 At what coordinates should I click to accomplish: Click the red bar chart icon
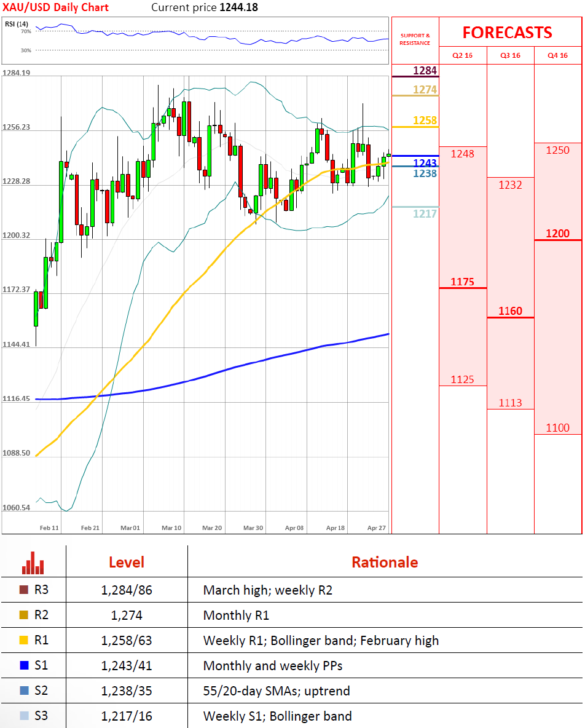(x=33, y=563)
